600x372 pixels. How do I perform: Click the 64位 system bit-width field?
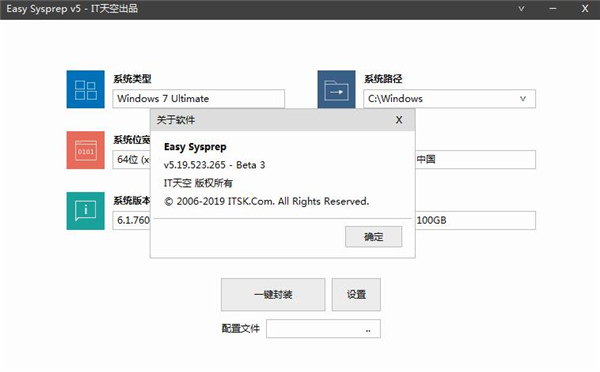pyautogui.click(x=131, y=160)
